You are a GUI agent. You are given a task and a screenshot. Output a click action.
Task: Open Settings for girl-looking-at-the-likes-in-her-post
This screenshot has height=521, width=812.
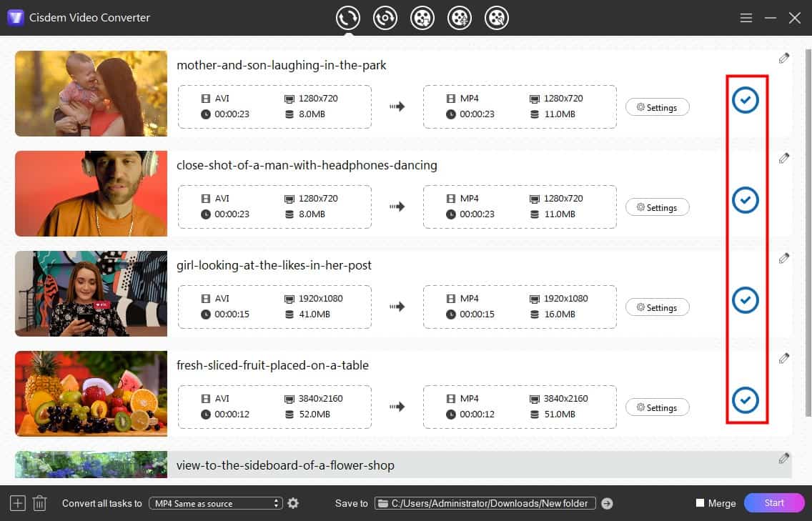657,307
